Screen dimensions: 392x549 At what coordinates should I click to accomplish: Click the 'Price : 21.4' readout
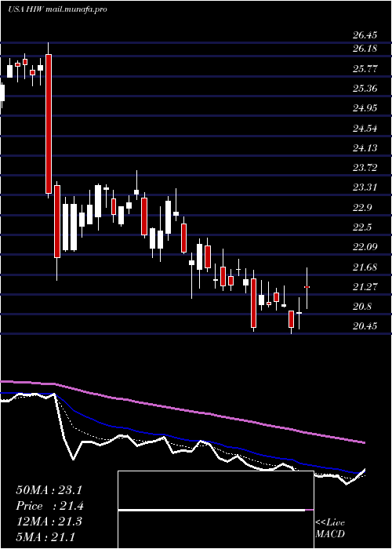(x=49, y=506)
